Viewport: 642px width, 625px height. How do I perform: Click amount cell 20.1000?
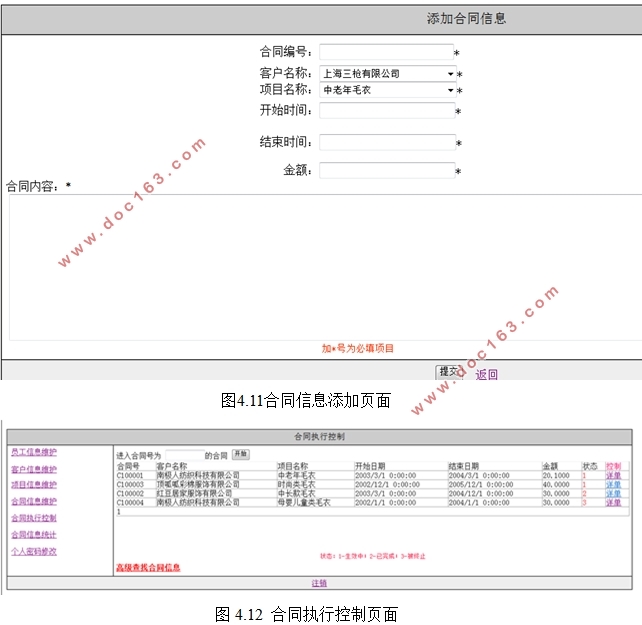(556, 476)
